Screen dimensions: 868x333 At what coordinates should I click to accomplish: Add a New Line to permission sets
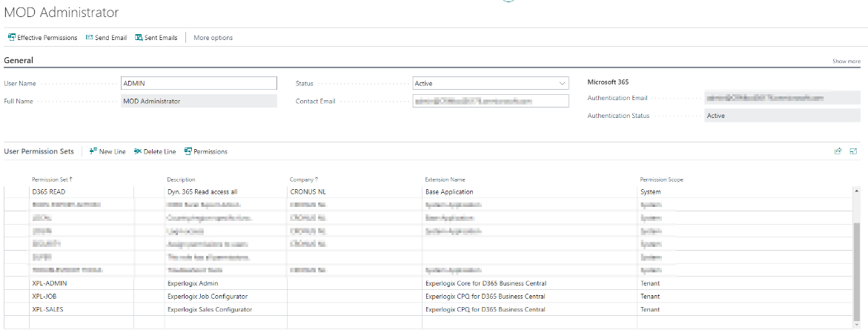tap(107, 151)
